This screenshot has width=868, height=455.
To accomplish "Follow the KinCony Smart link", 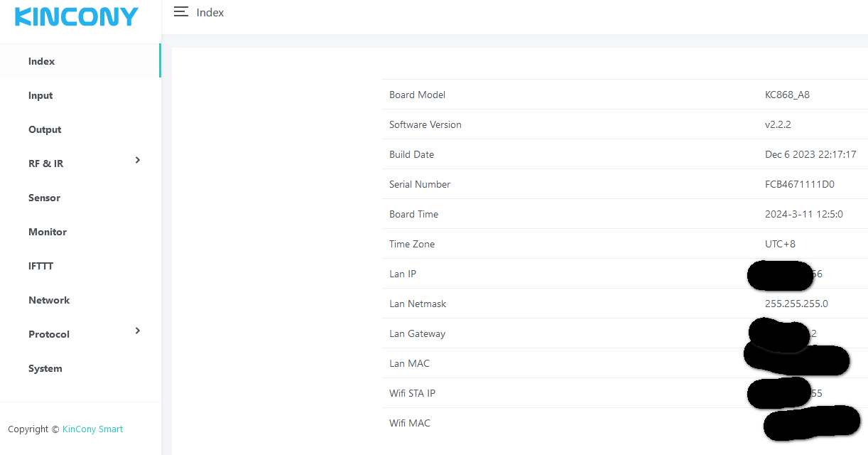I will tap(92, 429).
